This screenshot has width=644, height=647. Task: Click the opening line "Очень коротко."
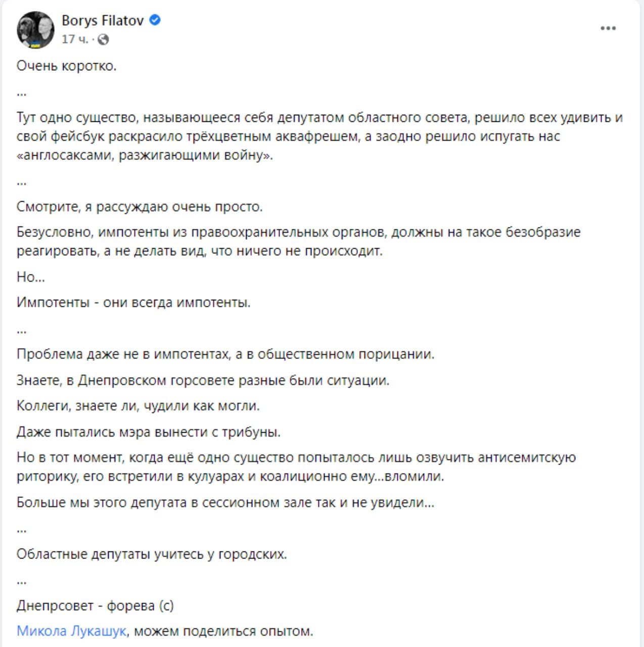click(67, 66)
